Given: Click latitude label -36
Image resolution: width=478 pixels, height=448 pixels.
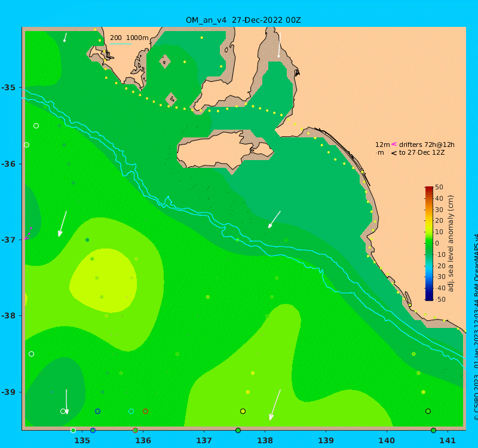Looking at the screenshot, I should 8,164.
